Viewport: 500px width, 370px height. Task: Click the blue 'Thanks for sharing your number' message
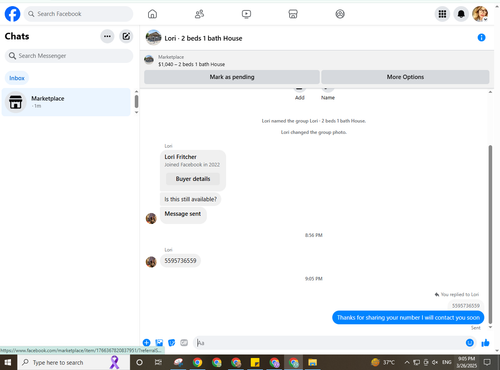point(408,317)
